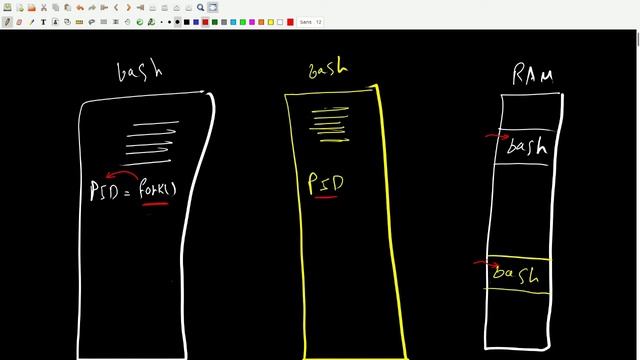Open the Sans 12 font chooser
This screenshot has width=640, height=360.
(311, 22)
